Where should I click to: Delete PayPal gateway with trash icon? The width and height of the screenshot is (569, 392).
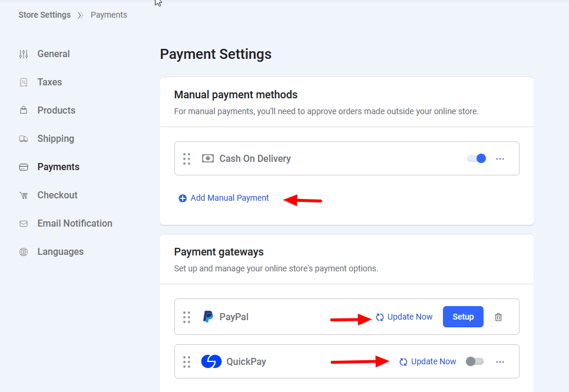(x=498, y=317)
